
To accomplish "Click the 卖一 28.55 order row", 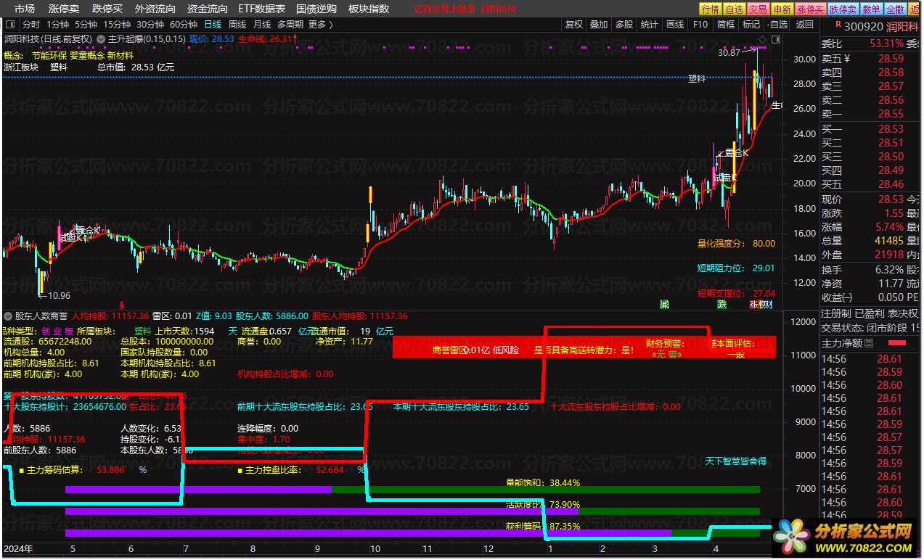I will click(x=870, y=114).
